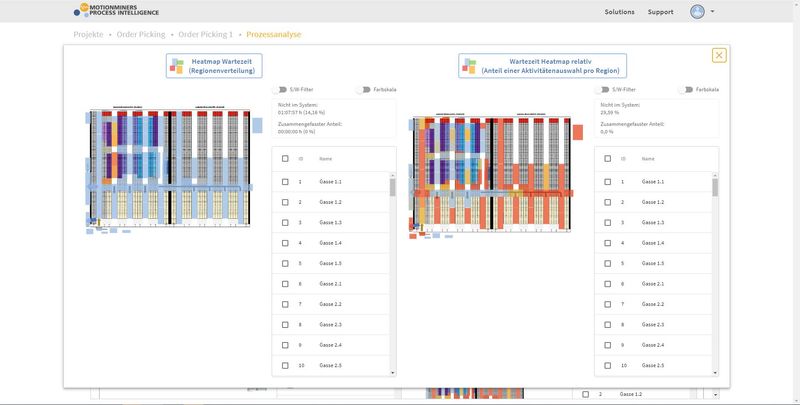The width and height of the screenshot is (800, 405).
Task: Check Gasse 2.2 in right list
Action: coord(608,304)
